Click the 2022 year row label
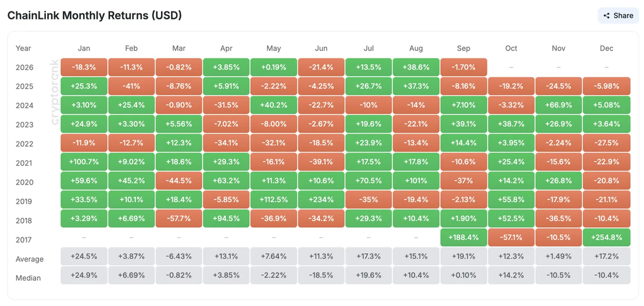The height and width of the screenshot is (306, 644). pos(24,144)
